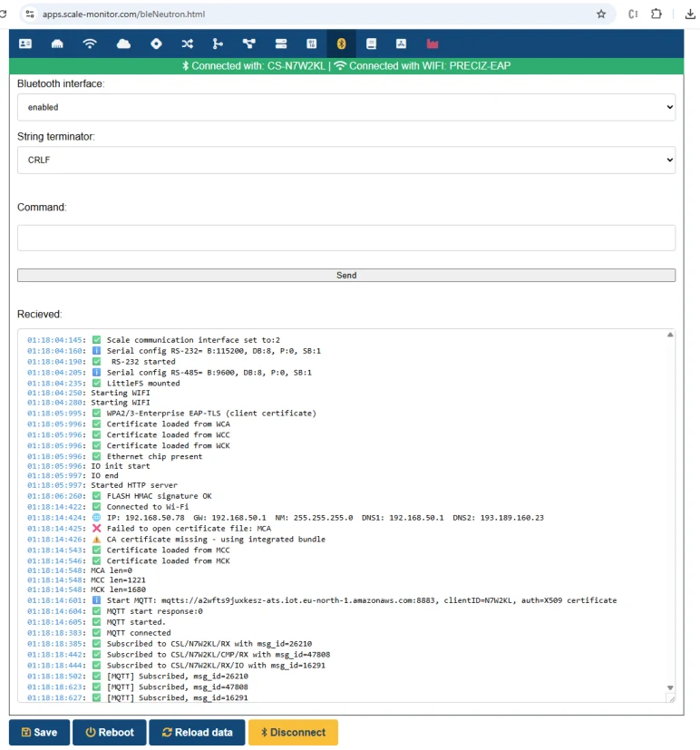Open the network diagram tab icon
This screenshot has width=700, height=750.
tap(248, 44)
